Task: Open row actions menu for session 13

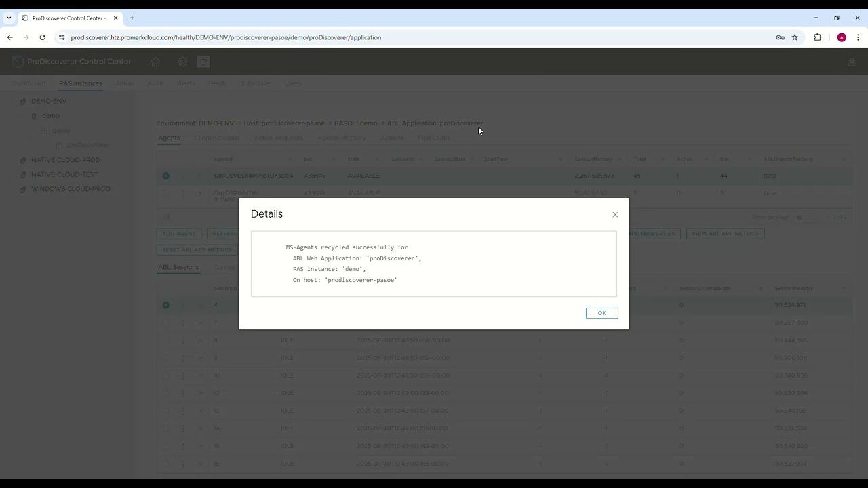Action: pyautogui.click(x=182, y=411)
